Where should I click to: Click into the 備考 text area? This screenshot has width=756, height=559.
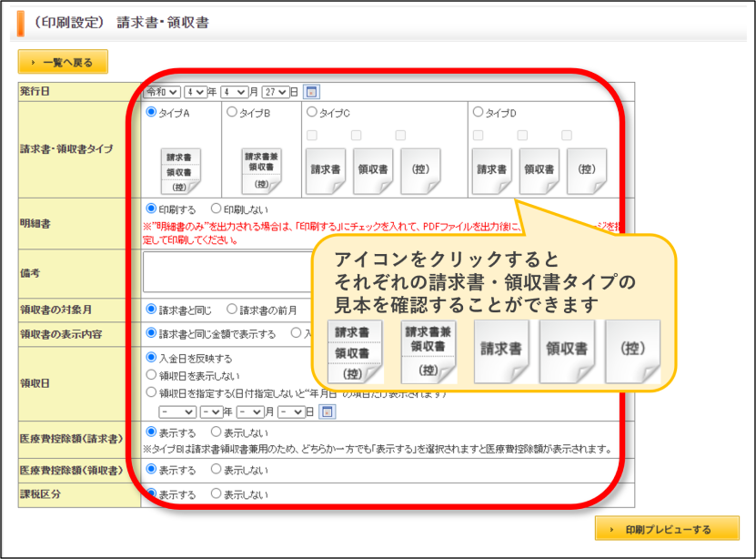[227, 272]
